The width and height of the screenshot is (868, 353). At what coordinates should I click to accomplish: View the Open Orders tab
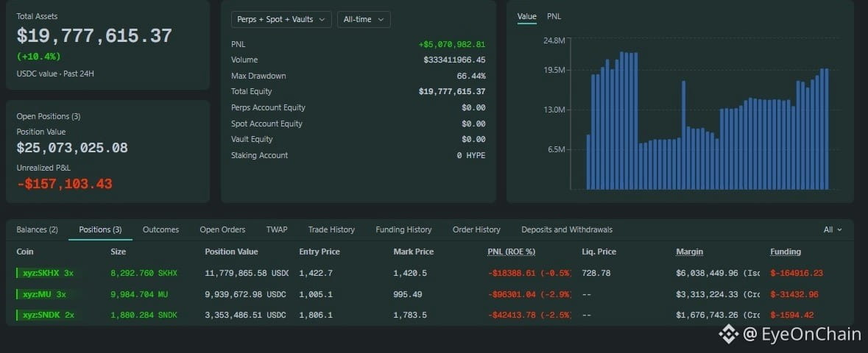222,229
